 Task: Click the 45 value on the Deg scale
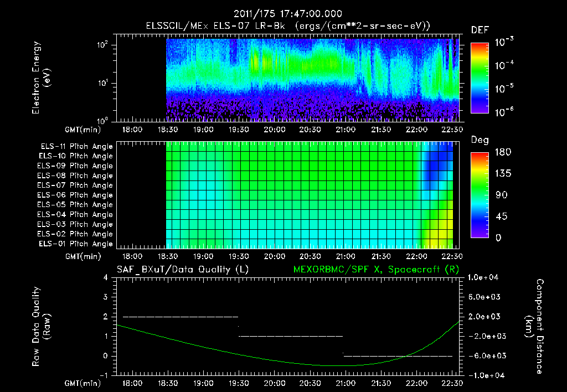(502, 216)
